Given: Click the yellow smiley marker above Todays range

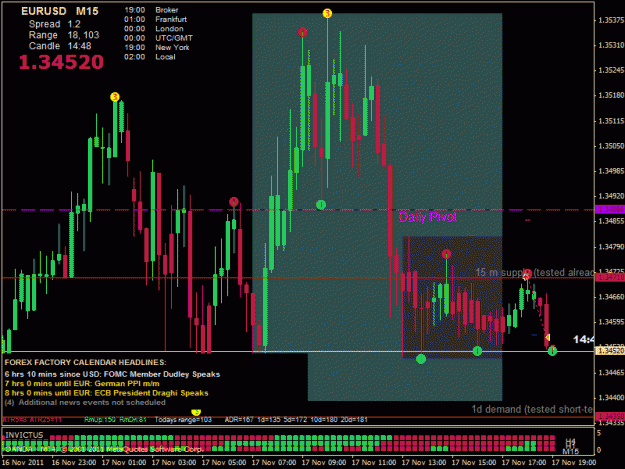Looking at the screenshot, I should tap(196, 412).
